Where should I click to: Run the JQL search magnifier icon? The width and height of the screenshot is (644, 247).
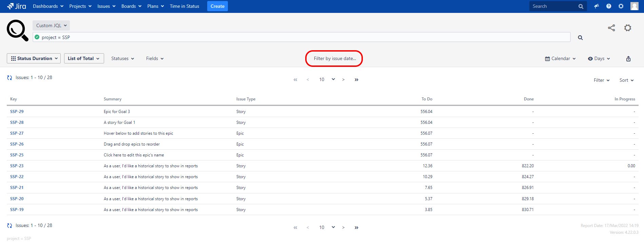(580, 38)
